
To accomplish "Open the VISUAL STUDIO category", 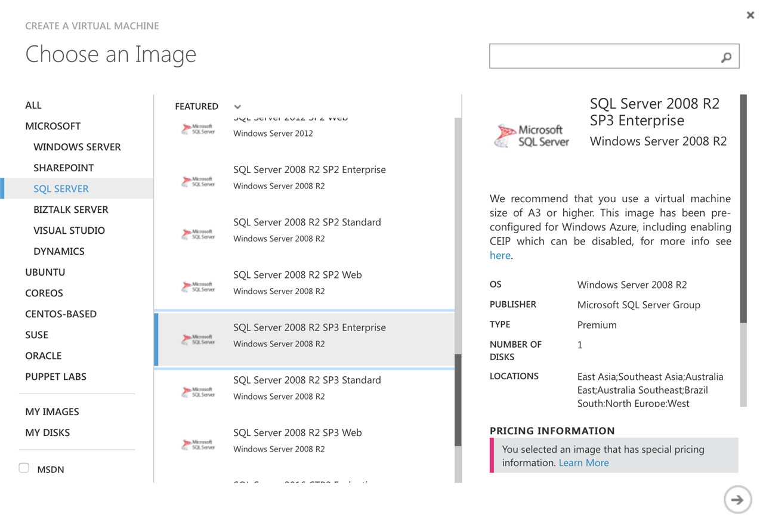I will [69, 231].
